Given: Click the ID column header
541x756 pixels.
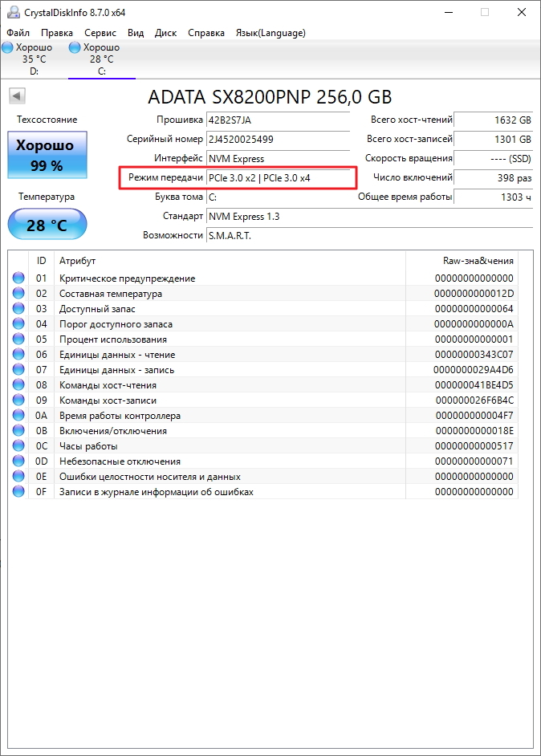Looking at the screenshot, I should [42, 261].
